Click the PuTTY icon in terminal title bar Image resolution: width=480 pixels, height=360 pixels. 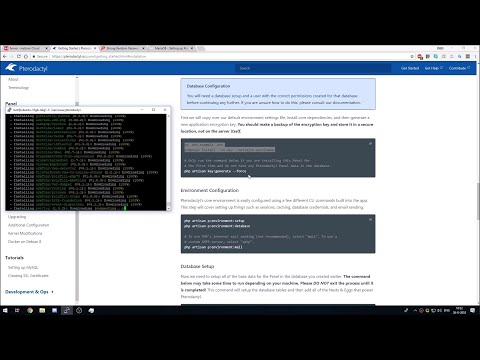click(9, 110)
